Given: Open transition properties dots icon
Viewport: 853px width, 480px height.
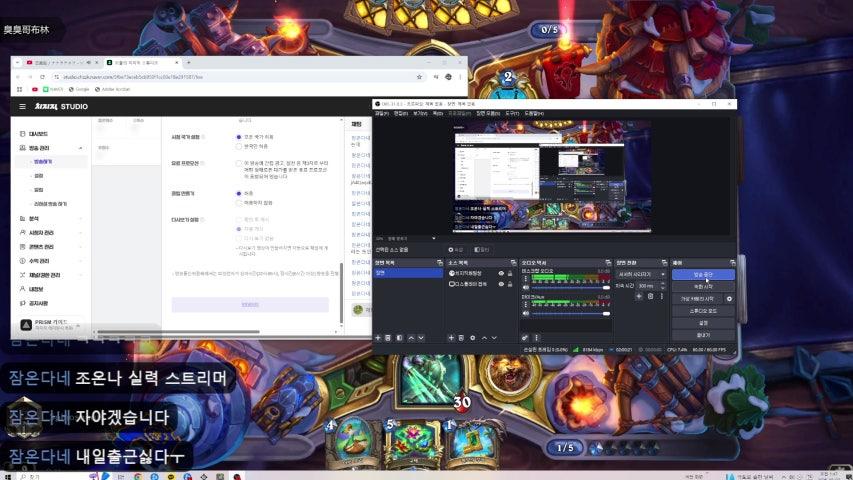Looking at the screenshot, I should [x=662, y=297].
